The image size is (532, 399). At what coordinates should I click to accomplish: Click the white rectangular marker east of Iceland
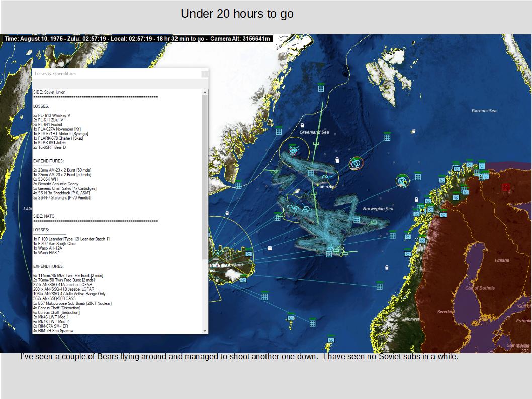[x=270, y=248]
